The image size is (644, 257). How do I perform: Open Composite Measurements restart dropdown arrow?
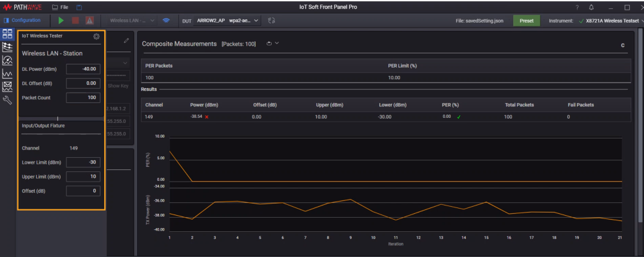click(277, 43)
